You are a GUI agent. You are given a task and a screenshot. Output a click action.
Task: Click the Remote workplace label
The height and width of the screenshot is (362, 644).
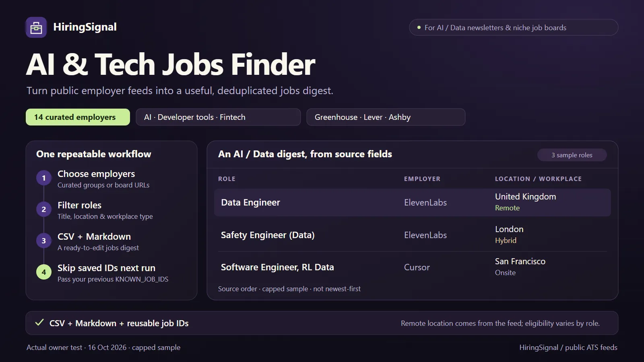[507, 208]
